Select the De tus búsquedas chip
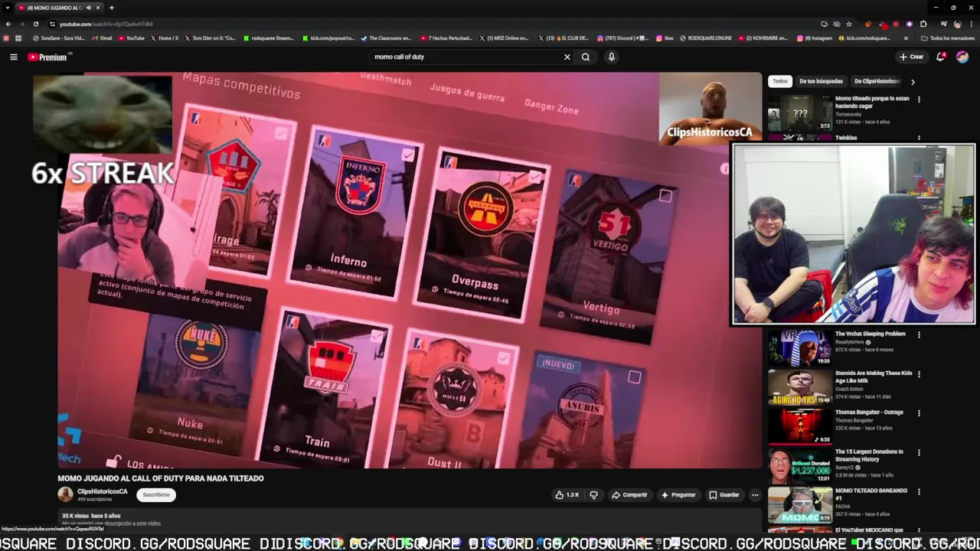 [x=821, y=81]
